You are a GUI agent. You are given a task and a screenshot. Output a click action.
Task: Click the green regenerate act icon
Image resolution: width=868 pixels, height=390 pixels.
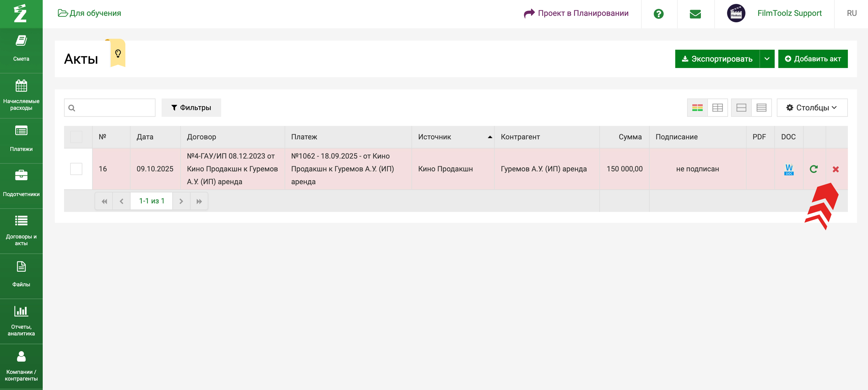813,169
